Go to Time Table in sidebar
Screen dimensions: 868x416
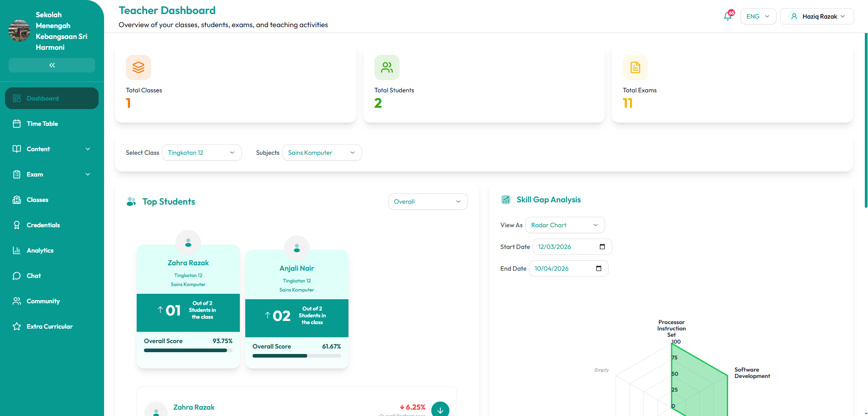click(x=42, y=124)
